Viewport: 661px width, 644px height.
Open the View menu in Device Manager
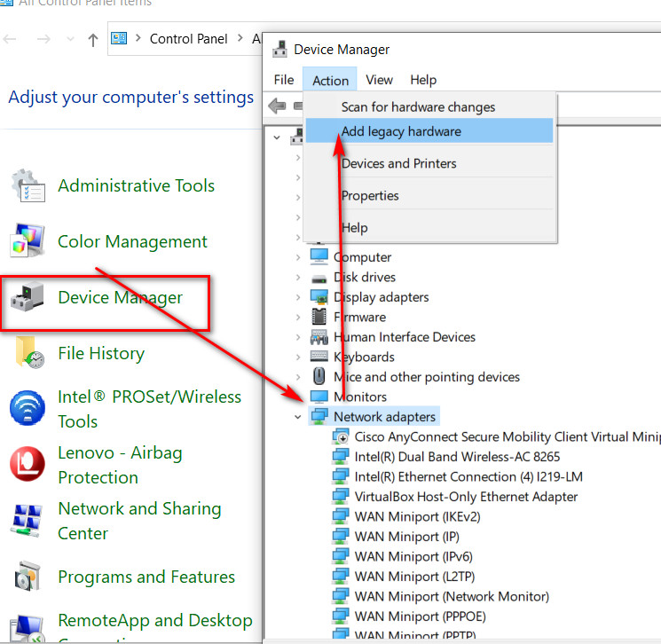(379, 80)
